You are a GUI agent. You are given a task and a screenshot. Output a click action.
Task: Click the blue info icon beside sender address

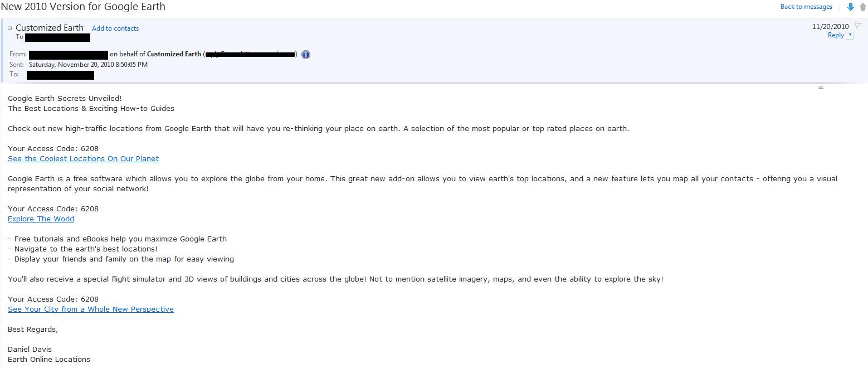[306, 55]
